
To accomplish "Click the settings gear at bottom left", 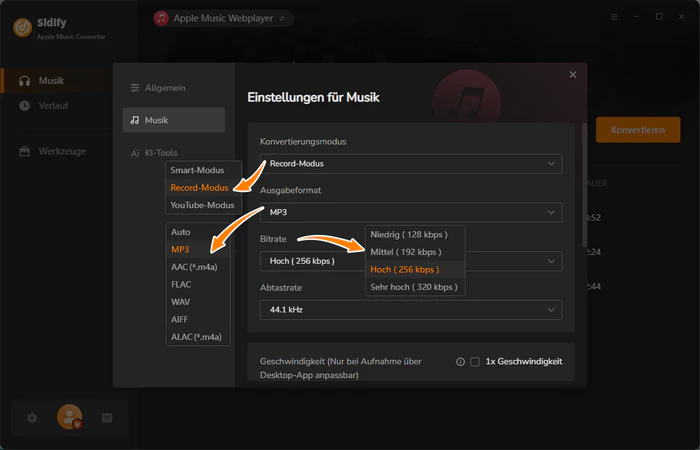I will pyautogui.click(x=32, y=418).
